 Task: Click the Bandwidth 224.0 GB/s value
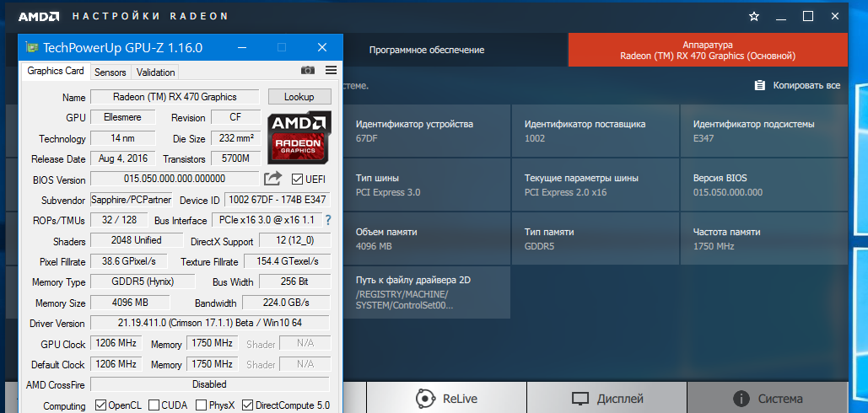286,303
